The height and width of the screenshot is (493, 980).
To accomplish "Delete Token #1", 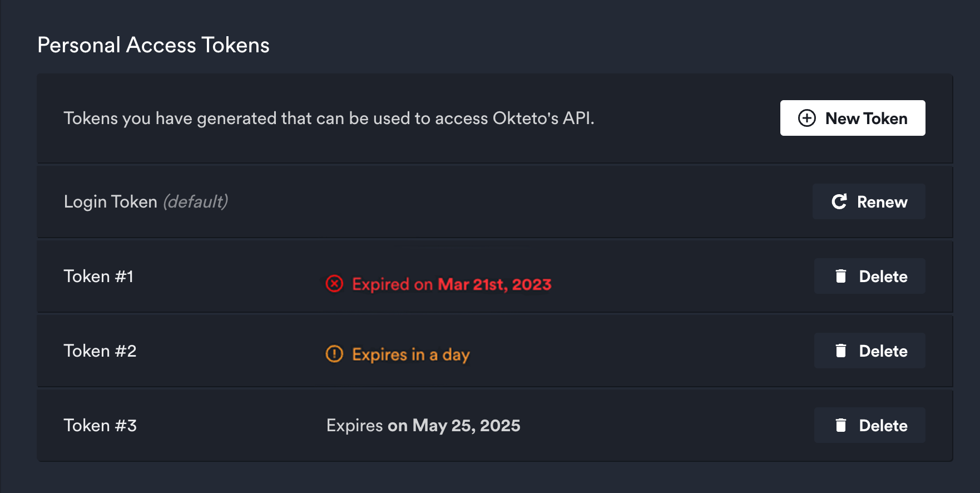I will coord(869,276).
